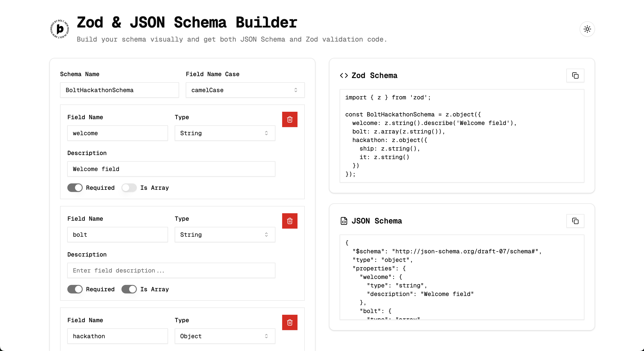
Task: Click the BoltHackathonSchema name input
Action: pyautogui.click(x=120, y=90)
